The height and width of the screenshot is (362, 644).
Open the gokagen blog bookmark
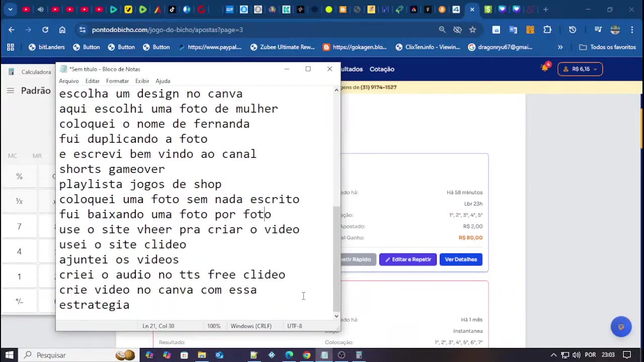355,47
